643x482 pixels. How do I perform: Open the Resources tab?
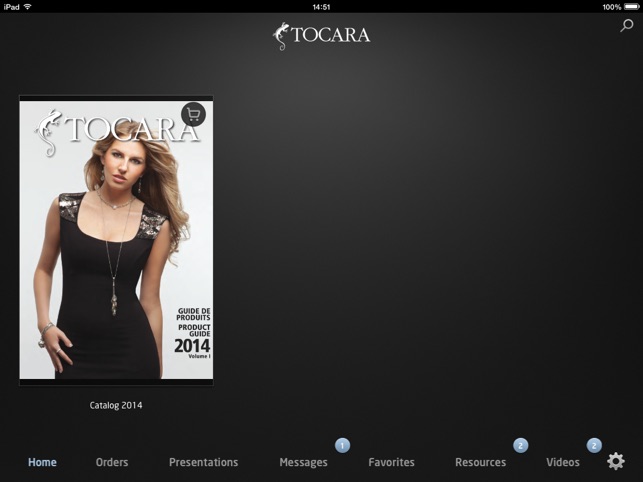coord(481,462)
